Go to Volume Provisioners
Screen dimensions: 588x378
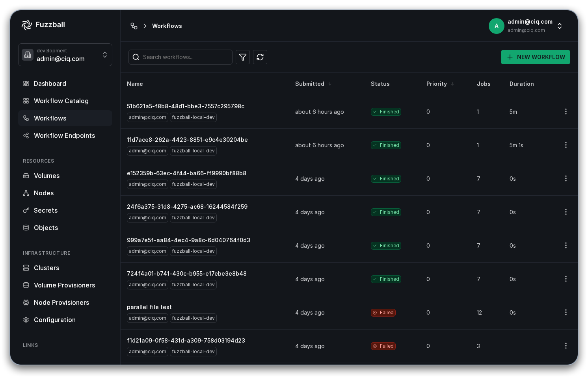click(65, 285)
